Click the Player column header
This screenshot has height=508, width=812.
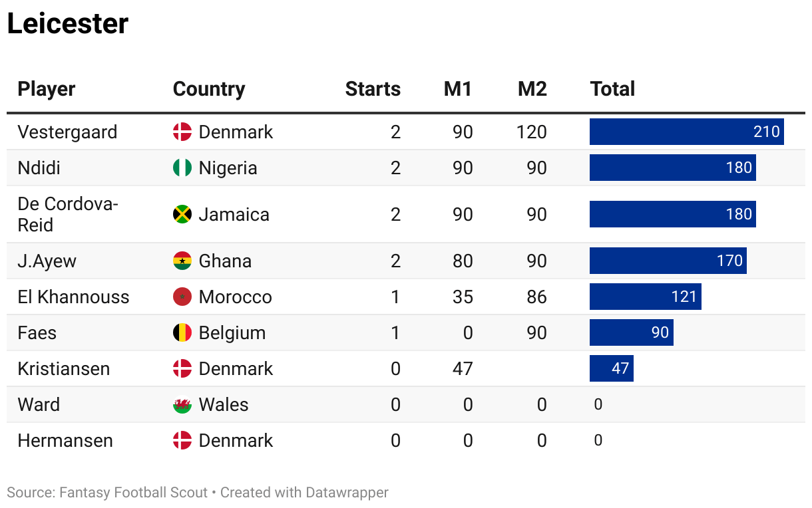pyautogui.click(x=47, y=89)
